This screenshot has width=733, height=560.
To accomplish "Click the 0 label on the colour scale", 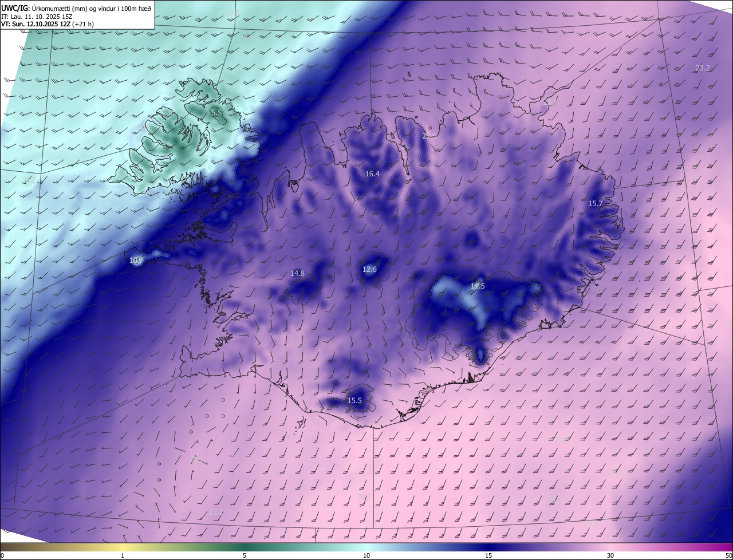I will point(2,555).
